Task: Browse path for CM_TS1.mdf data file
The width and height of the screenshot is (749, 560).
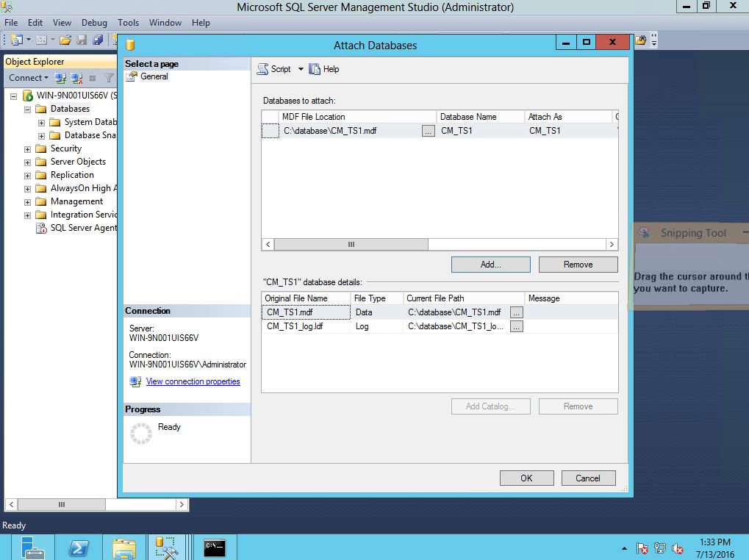Action: click(517, 312)
